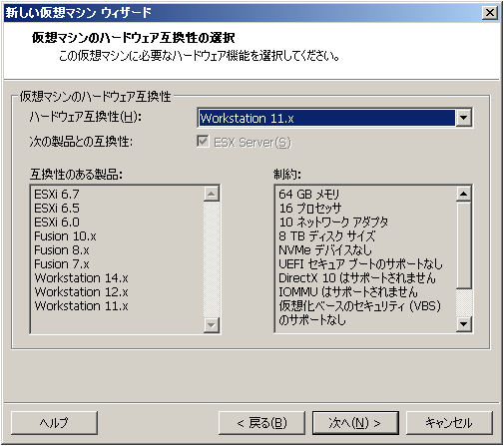
Task: Select the NVMe デバイスなし limitation entry
Action: [x=325, y=249]
